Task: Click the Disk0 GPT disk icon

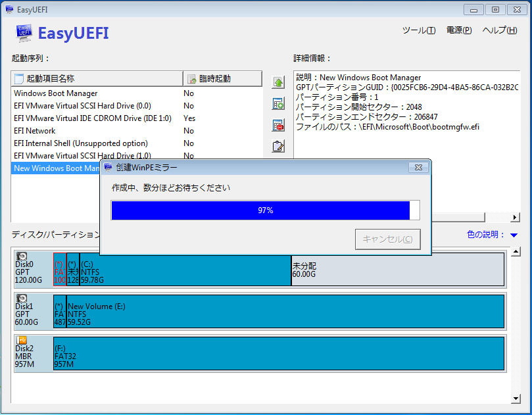Action: point(21,255)
